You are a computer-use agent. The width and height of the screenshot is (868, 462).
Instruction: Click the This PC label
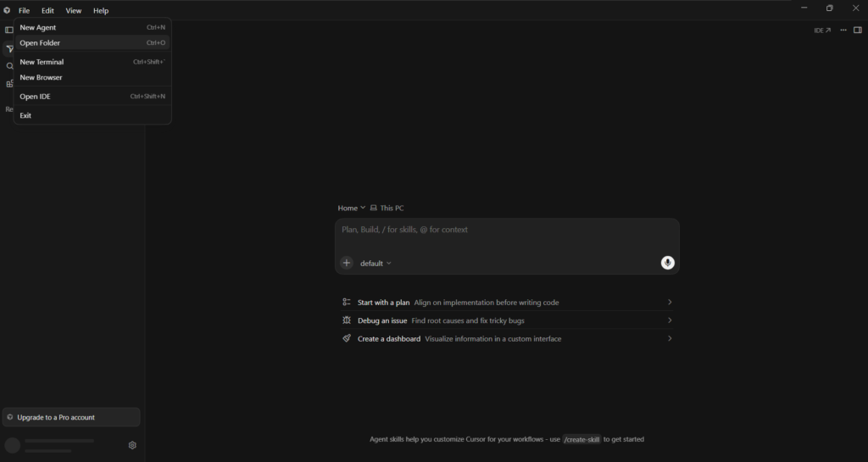(x=392, y=208)
